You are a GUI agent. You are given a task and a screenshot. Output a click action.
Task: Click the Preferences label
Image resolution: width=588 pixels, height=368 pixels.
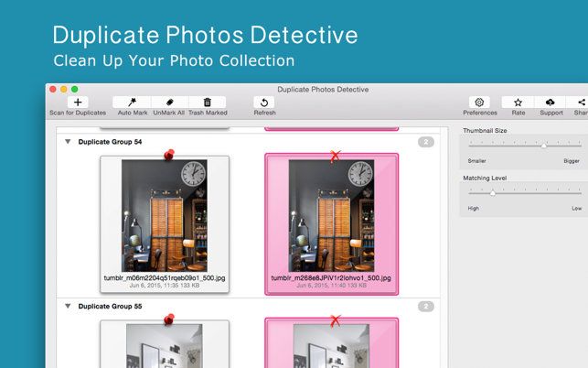[x=480, y=113]
